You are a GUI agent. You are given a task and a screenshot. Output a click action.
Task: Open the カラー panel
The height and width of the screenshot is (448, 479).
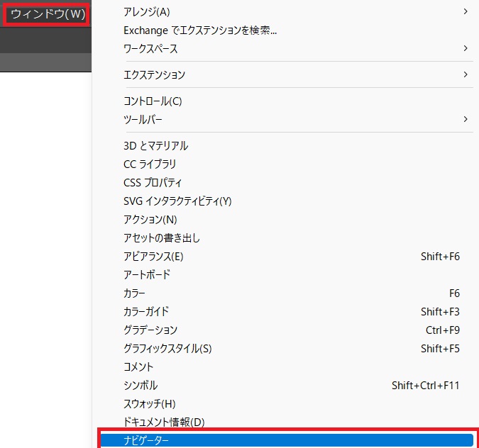pyautogui.click(x=134, y=293)
